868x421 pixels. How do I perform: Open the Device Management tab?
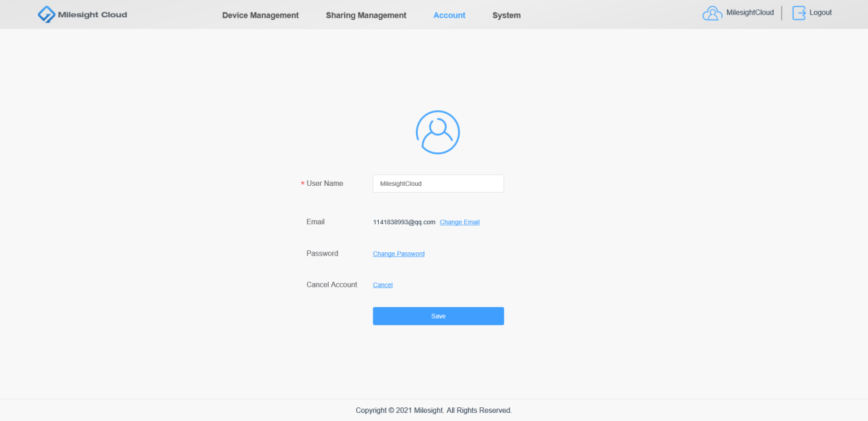pyautogui.click(x=260, y=15)
